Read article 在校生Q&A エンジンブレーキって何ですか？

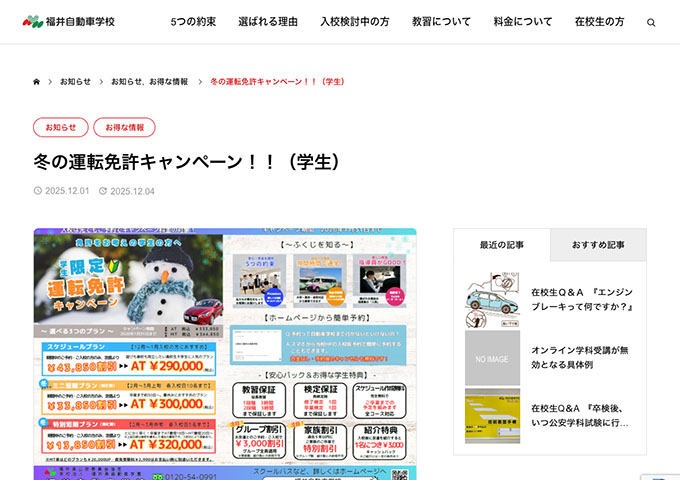582,299
